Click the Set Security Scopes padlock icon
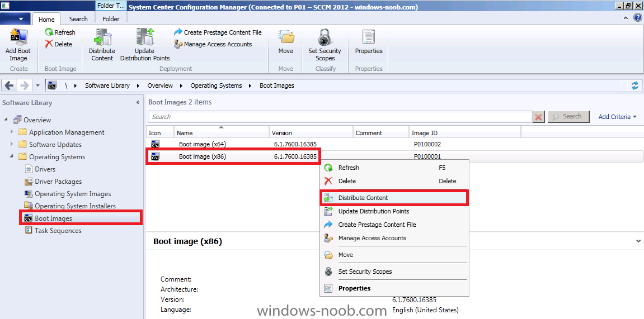This screenshot has height=319, width=644. (325, 36)
